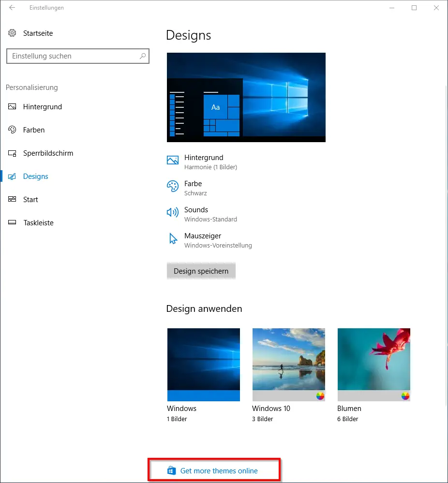Click the blue Hintergrund image icon under the preview

(173, 160)
